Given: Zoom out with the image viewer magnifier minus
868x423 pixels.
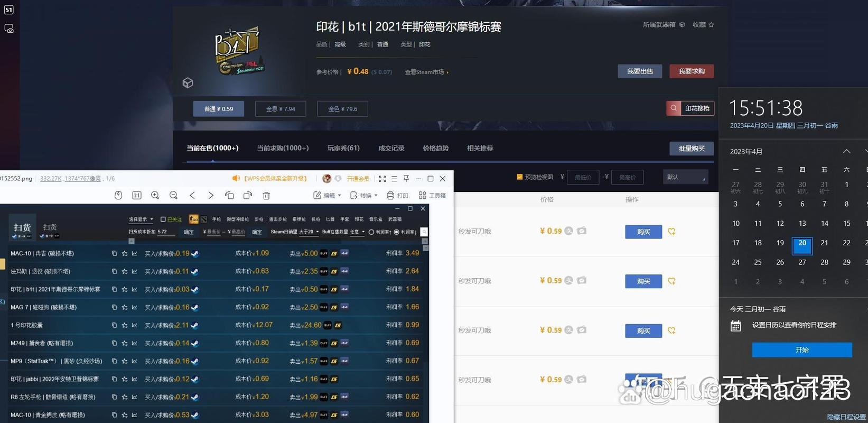Looking at the screenshot, I should (173, 195).
